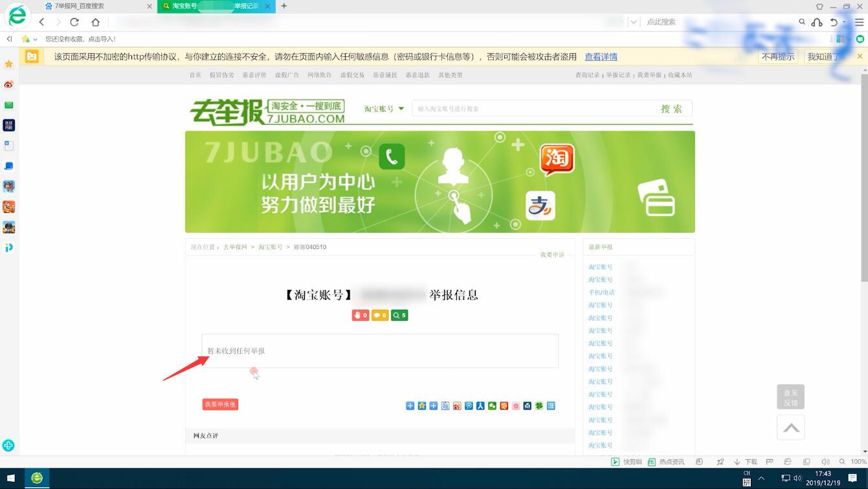Click the 举报记录 link
The width and height of the screenshot is (868, 489).
[x=618, y=75]
